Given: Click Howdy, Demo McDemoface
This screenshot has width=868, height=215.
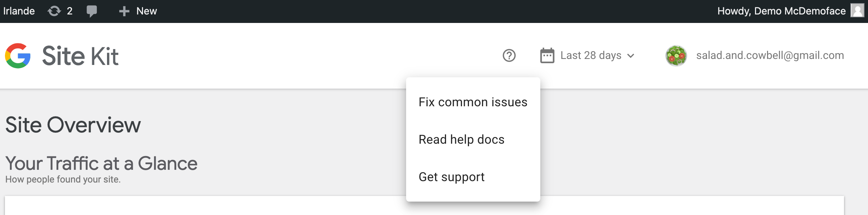Looking at the screenshot, I should click(781, 11).
